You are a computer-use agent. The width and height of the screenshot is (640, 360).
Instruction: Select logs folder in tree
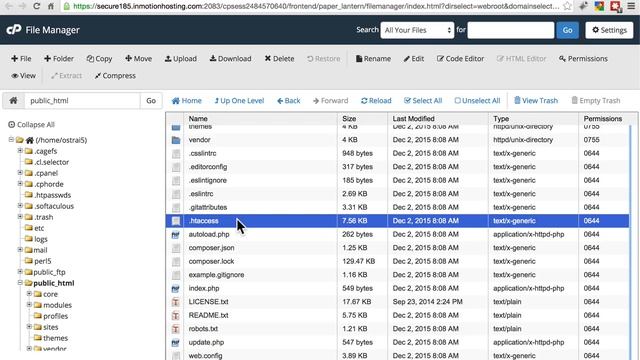[41, 239]
